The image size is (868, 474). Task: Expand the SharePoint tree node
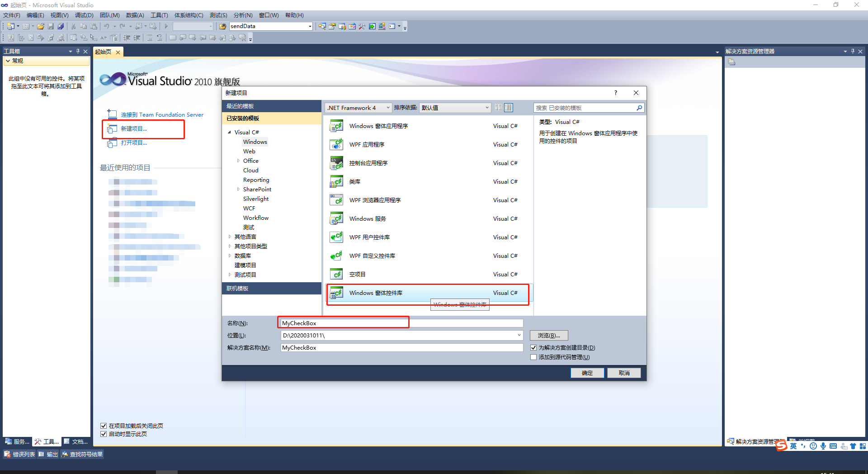(x=238, y=189)
